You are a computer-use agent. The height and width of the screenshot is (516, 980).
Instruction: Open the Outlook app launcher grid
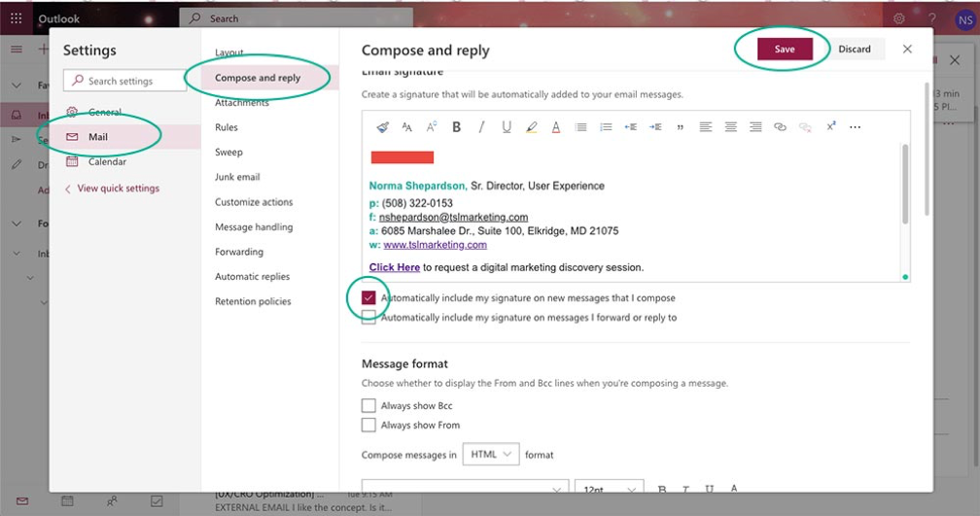click(16, 18)
